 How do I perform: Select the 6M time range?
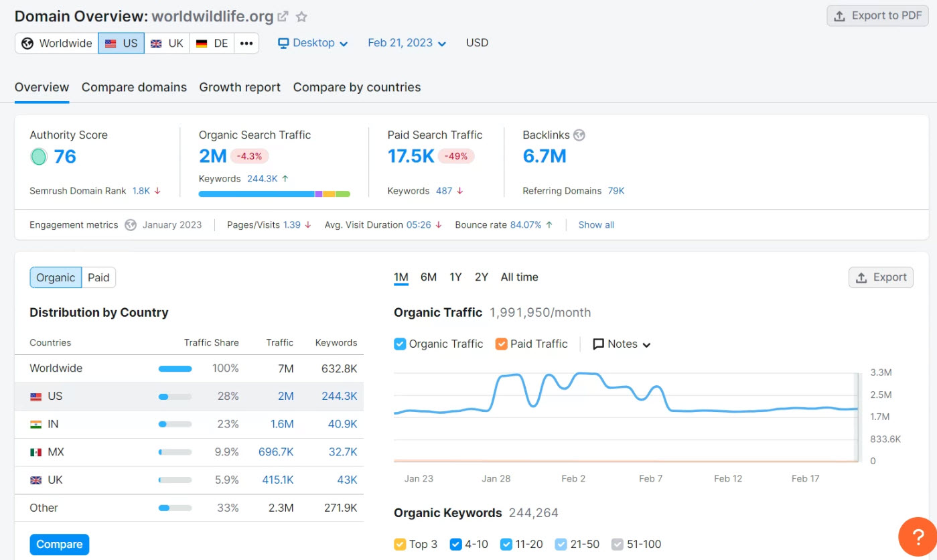(429, 277)
